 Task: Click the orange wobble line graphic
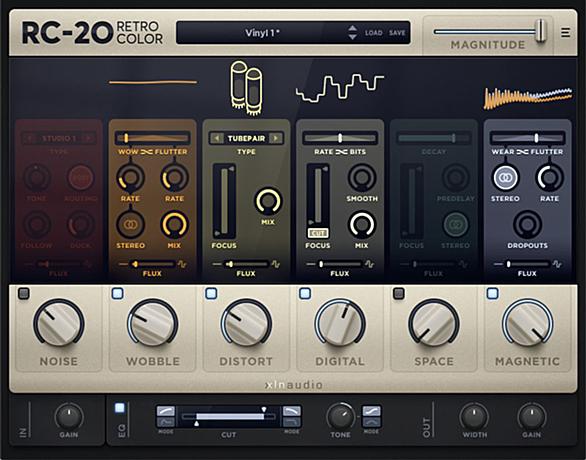(153, 82)
